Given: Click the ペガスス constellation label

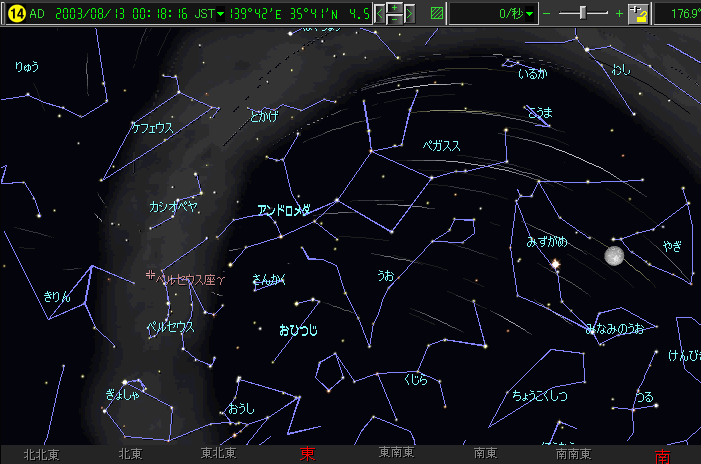Looking at the screenshot, I should coord(441,146).
